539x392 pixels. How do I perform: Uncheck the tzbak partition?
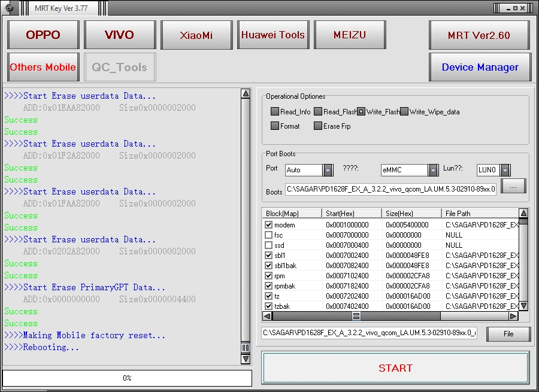(x=268, y=306)
